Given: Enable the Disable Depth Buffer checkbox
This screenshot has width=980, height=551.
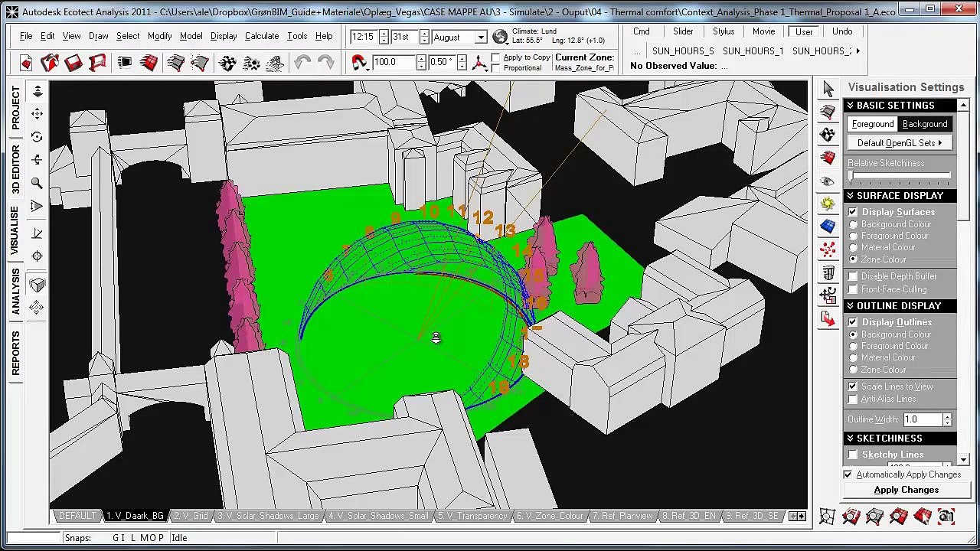Looking at the screenshot, I should coord(853,276).
